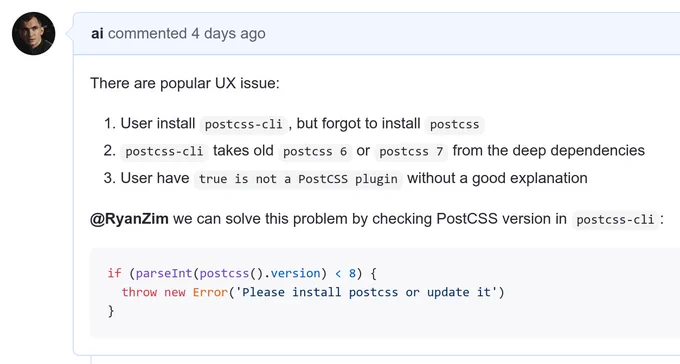Click 'true is not a PostCSS plugin' code

tap(298, 179)
